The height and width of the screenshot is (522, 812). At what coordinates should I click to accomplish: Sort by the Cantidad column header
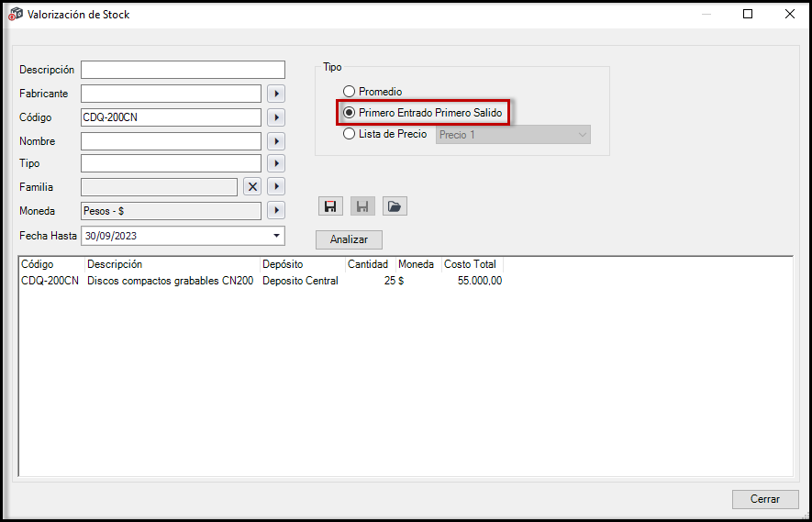point(371,264)
